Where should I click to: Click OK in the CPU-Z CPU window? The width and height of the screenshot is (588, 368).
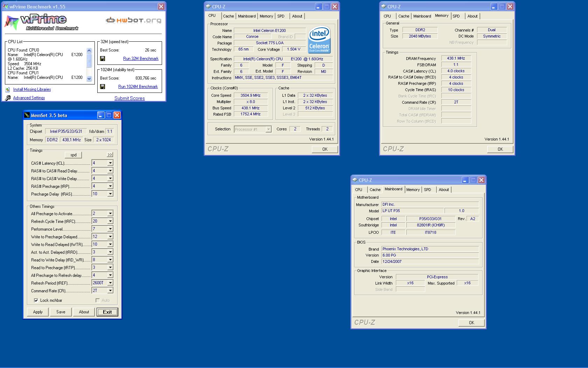pos(325,149)
